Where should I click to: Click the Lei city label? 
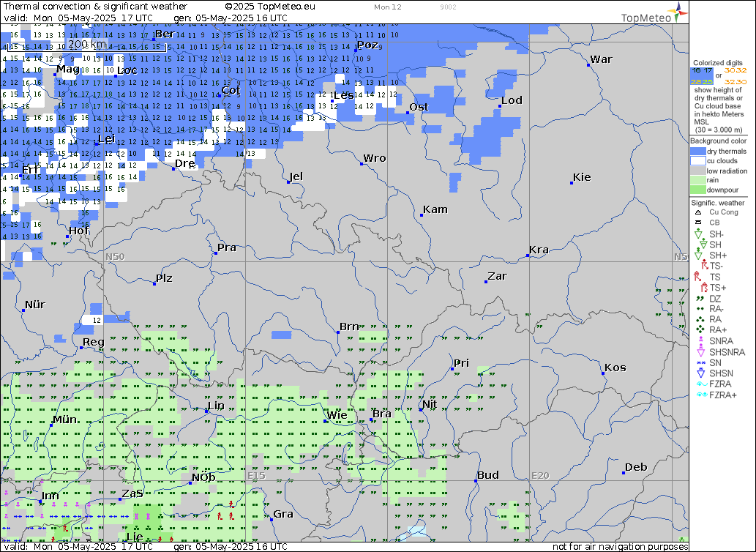tap(107, 139)
